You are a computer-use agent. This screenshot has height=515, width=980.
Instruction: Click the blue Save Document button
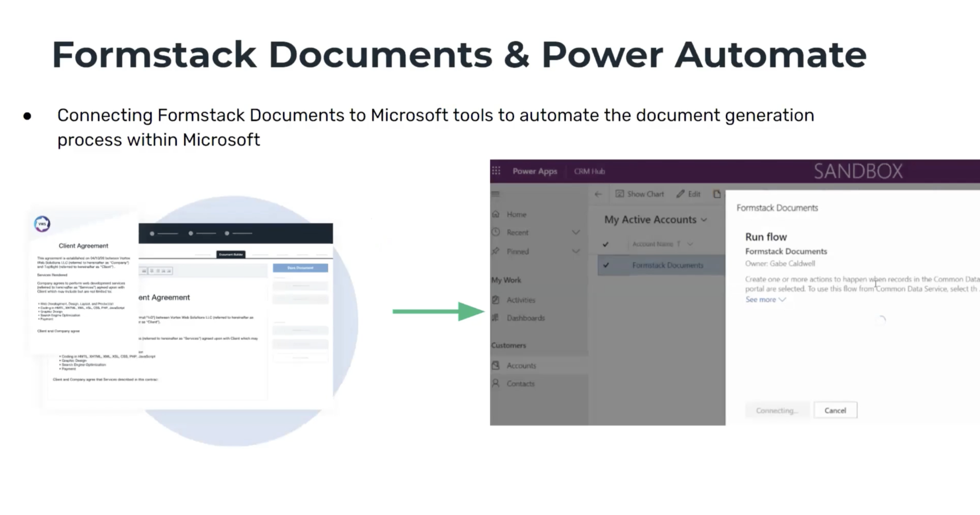pos(300,268)
